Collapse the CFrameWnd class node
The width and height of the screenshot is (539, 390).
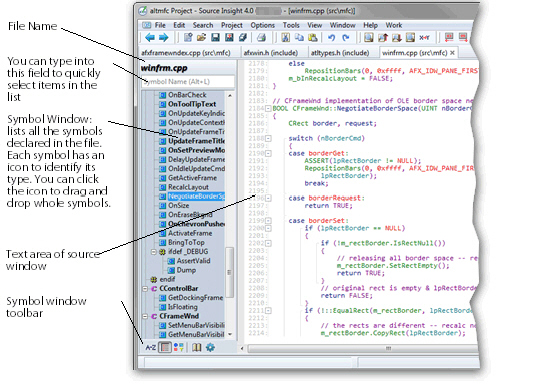tap(145, 316)
